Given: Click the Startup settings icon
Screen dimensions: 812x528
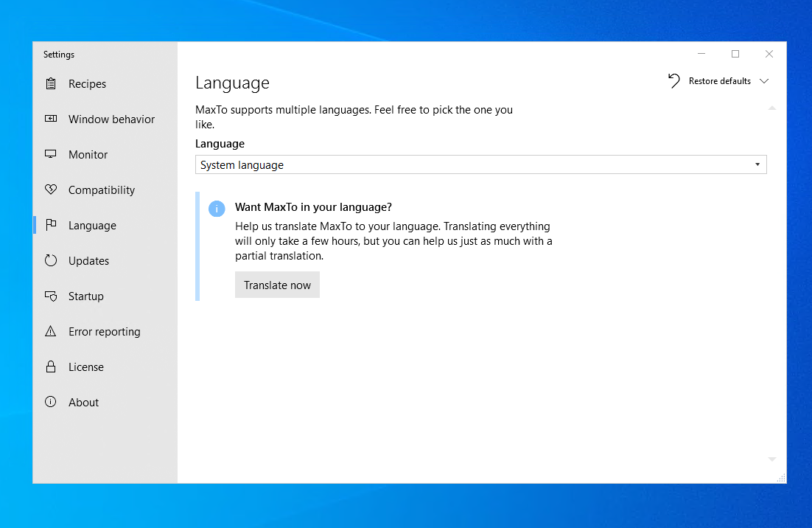Looking at the screenshot, I should (50, 296).
